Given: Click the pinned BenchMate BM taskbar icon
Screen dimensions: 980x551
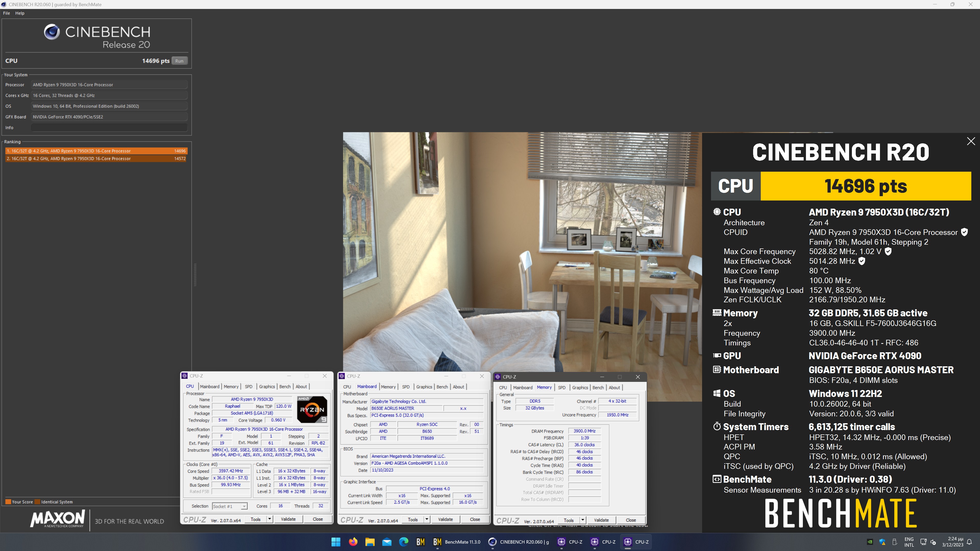Looking at the screenshot, I should [x=420, y=542].
